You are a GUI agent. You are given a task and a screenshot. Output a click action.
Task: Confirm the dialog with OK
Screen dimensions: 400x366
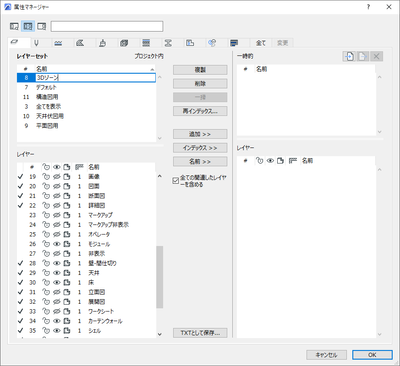point(372,355)
